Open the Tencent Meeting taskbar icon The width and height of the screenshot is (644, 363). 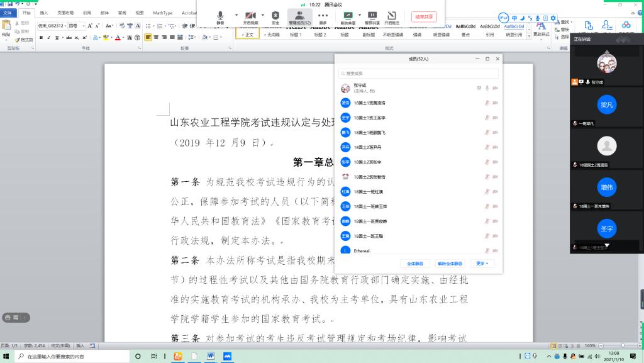click(227, 357)
